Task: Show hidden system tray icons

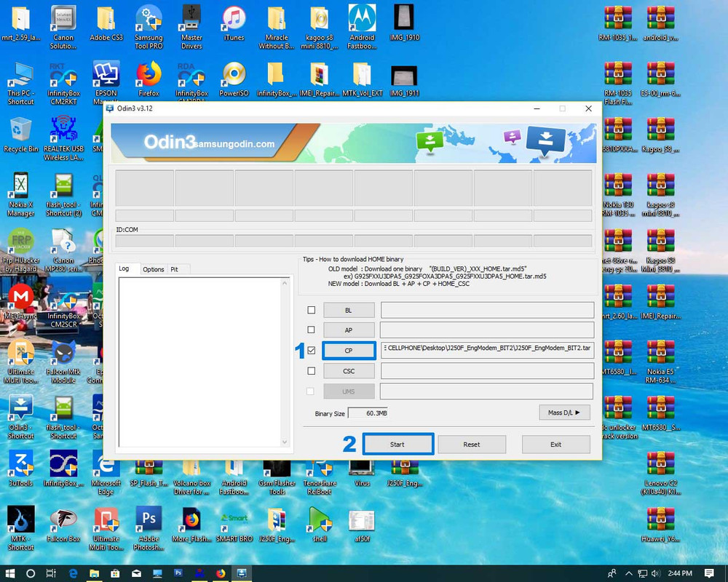Action: coord(629,573)
